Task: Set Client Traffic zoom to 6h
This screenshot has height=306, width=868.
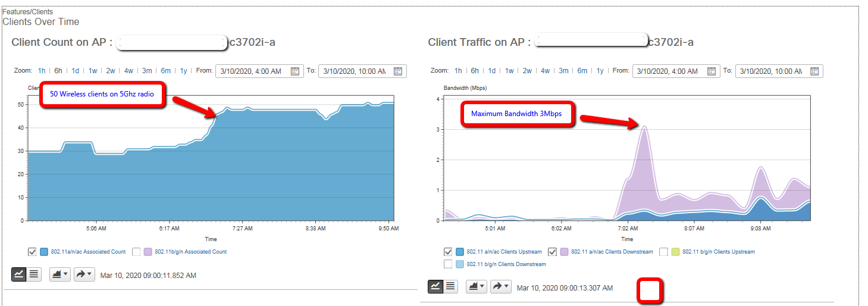Action: tap(475, 71)
